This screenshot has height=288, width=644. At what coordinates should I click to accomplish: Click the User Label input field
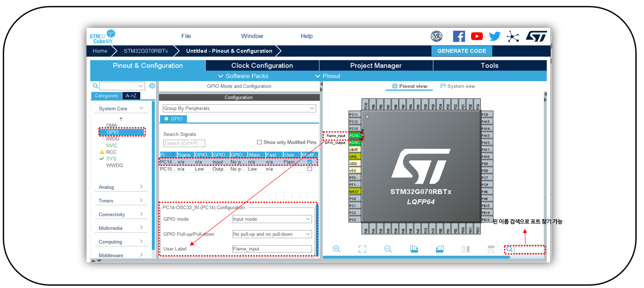(x=272, y=249)
